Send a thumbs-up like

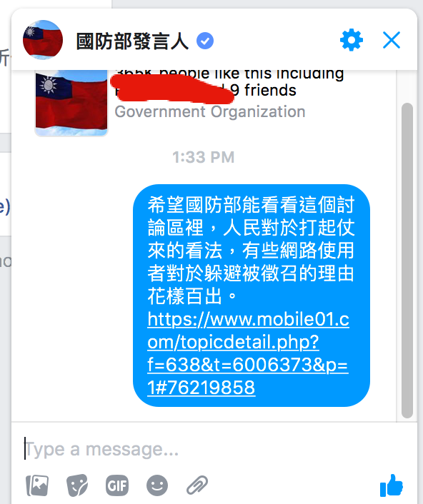(x=391, y=485)
